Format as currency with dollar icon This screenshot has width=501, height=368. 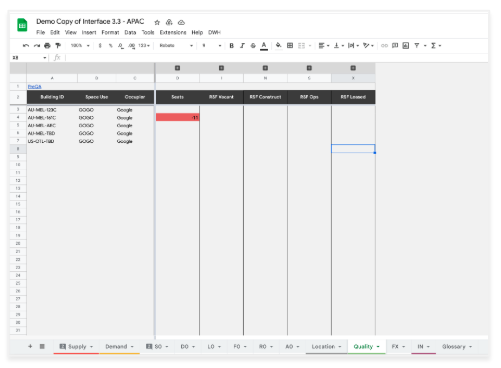(x=100, y=46)
